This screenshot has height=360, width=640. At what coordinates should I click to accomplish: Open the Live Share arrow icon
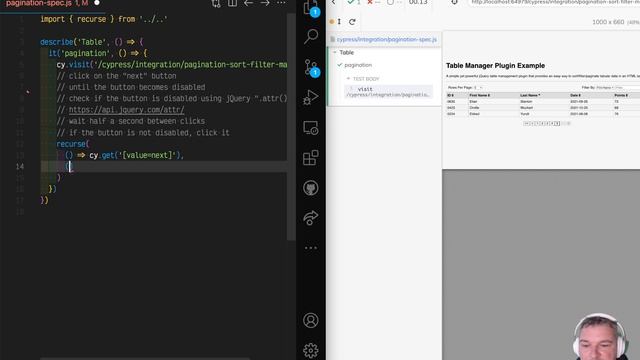point(311,218)
